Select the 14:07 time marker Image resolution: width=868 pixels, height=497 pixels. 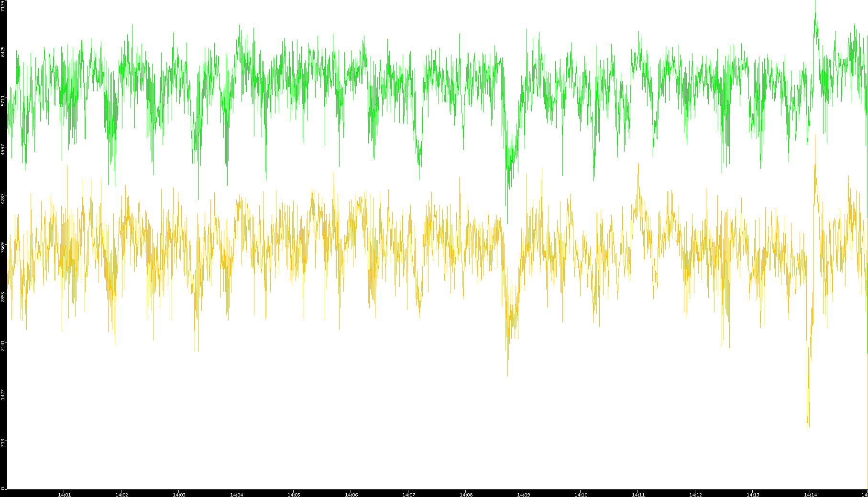pos(408,495)
